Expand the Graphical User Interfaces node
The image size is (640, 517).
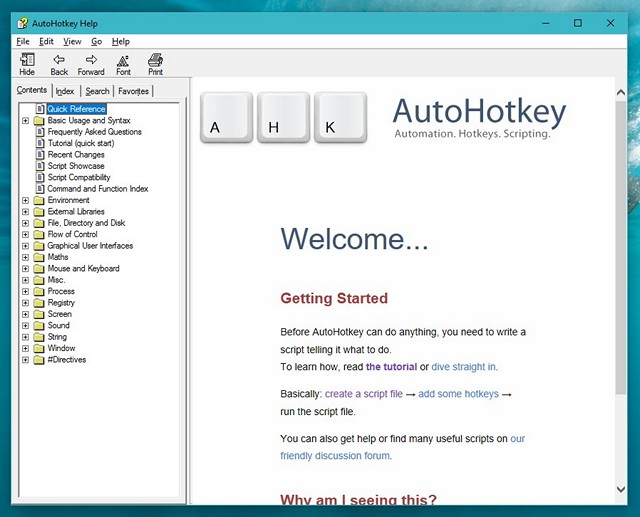[x=25, y=246]
